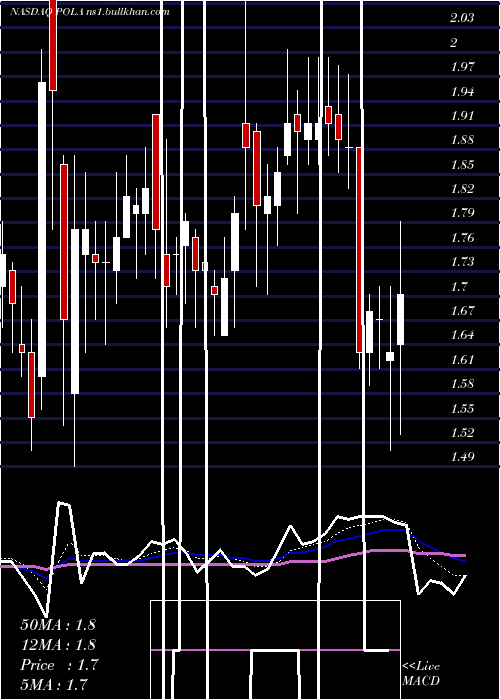Click the 1.64 price axis label
Image resolution: width=500 pixels, height=700 pixels.
[x=462, y=335]
